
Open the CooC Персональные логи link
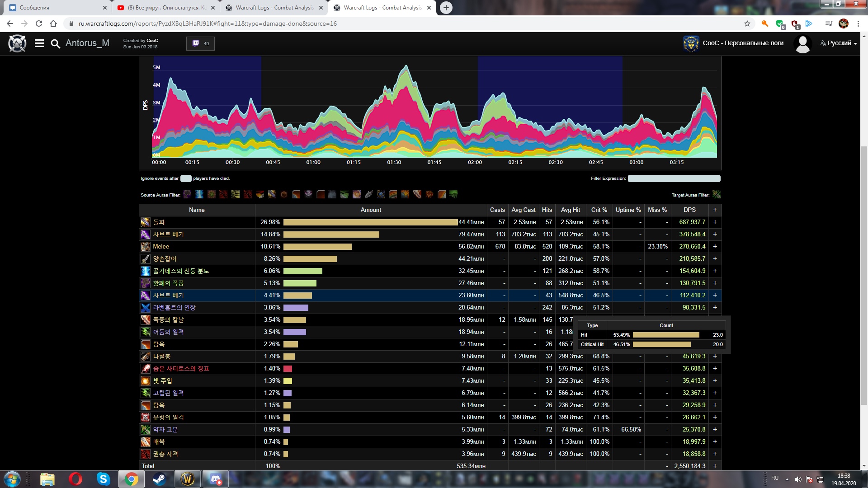click(742, 43)
